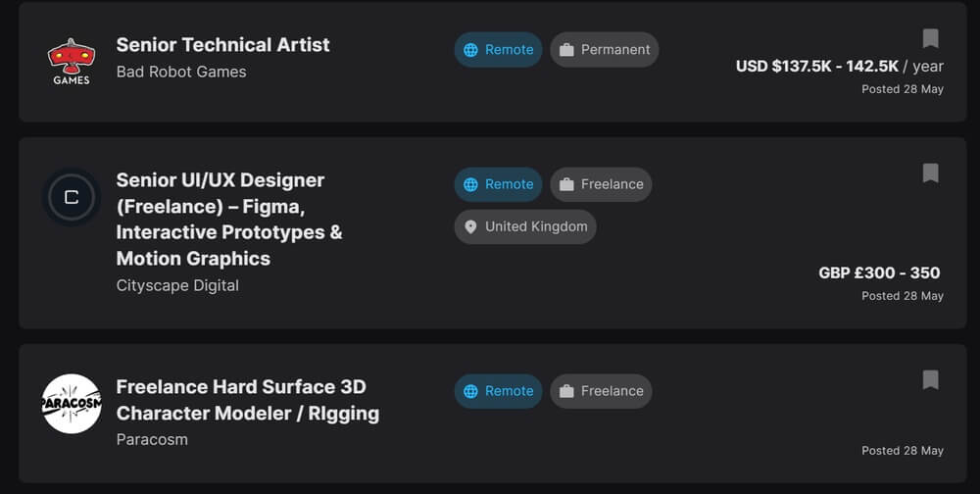This screenshot has width=980, height=494.
Task: Select Freelance tag on Paracosm listing
Action: coord(601,391)
